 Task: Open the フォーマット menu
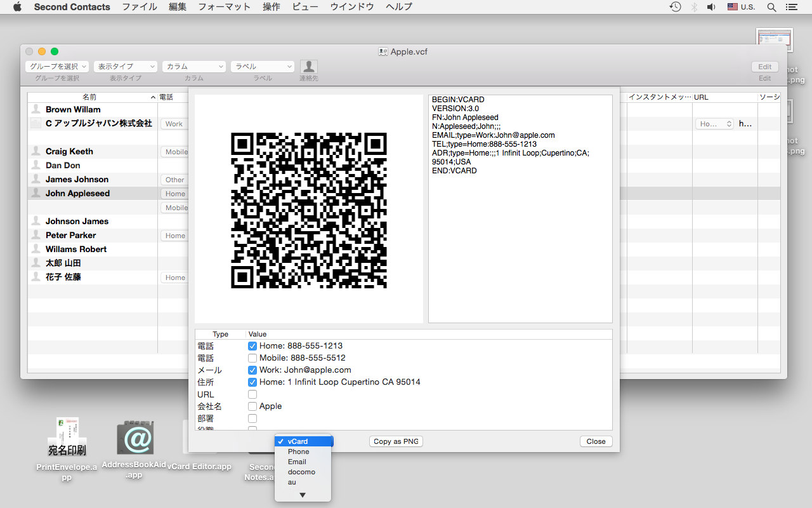coord(224,7)
